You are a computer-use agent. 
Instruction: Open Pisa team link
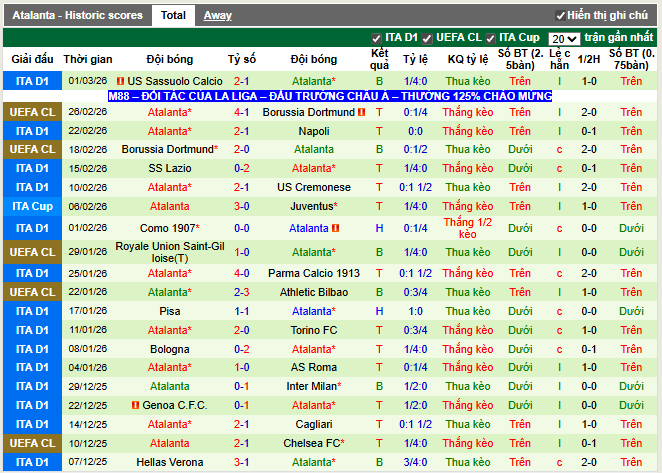170,311
